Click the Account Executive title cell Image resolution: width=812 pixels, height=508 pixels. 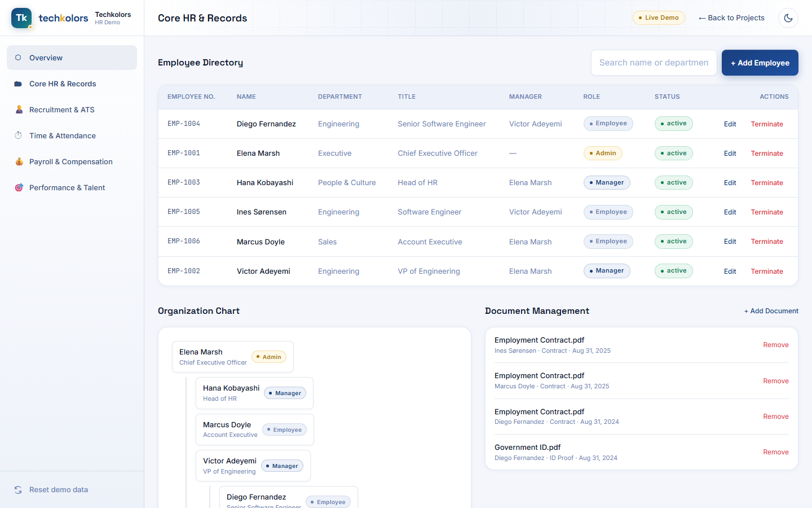[430, 242]
